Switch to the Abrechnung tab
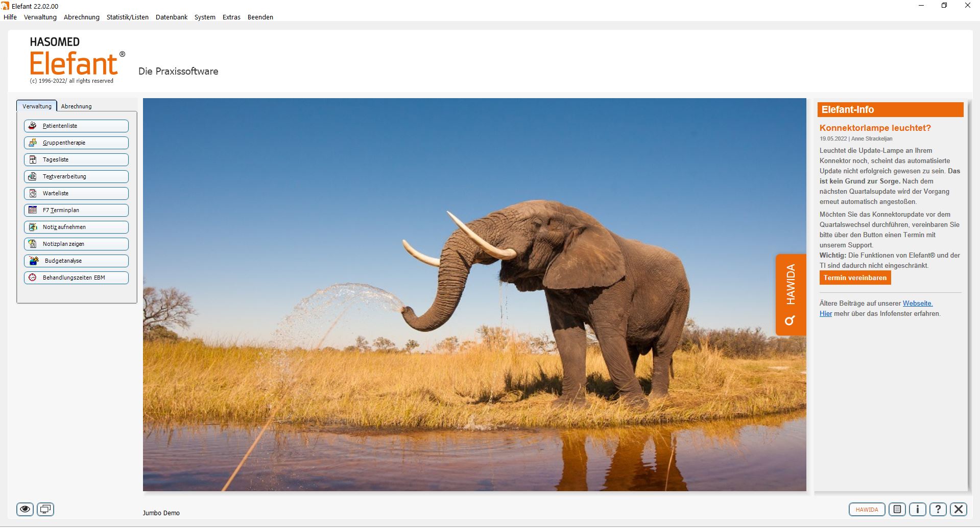The width and height of the screenshot is (980, 528). (x=77, y=106)
